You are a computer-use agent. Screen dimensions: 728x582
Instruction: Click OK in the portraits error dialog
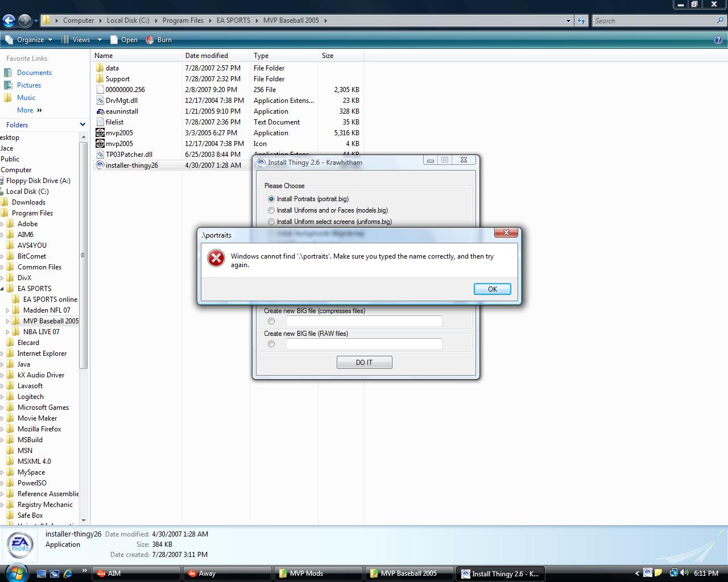coord(493,289)
